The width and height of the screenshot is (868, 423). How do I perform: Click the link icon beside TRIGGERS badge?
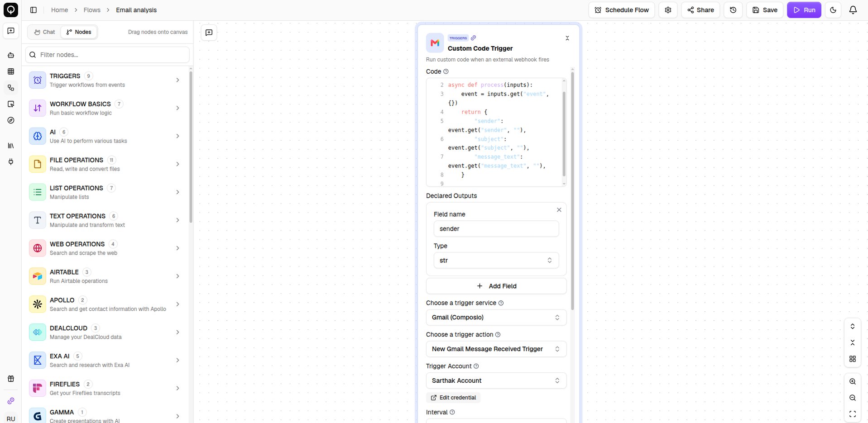(x=473, y=38)
